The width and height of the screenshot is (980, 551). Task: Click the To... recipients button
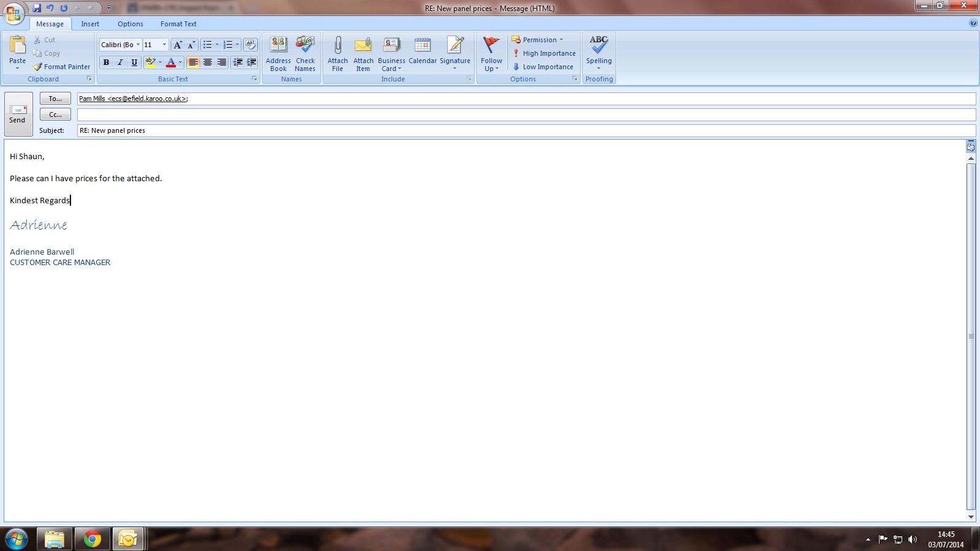click(x=55, y=99)
